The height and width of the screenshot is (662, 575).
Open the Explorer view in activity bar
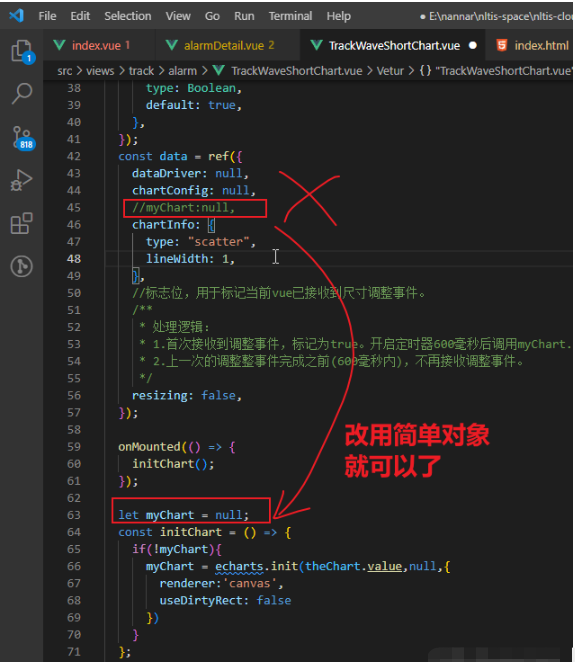[x=22, y=52]
